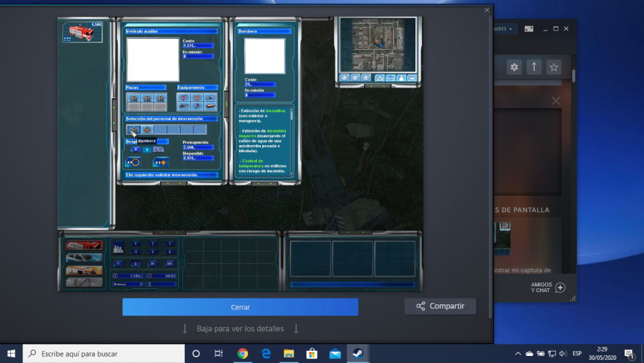Select group number 5 button

pyautogui.click(x=153, y=252)
